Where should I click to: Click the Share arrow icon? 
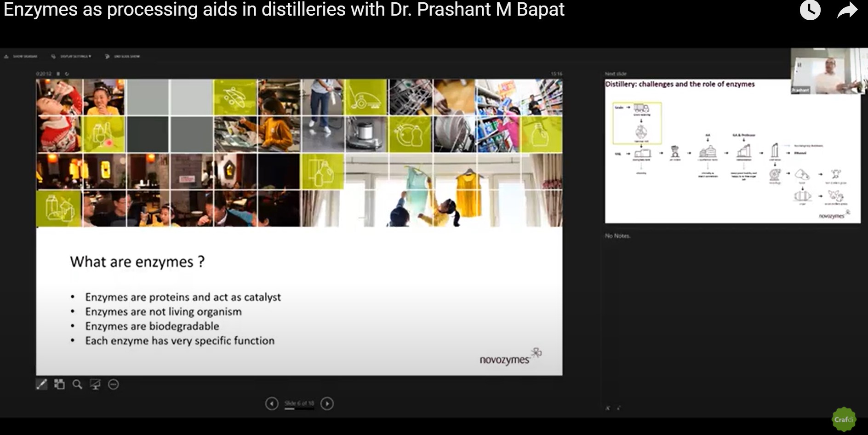tap(847, 10)
